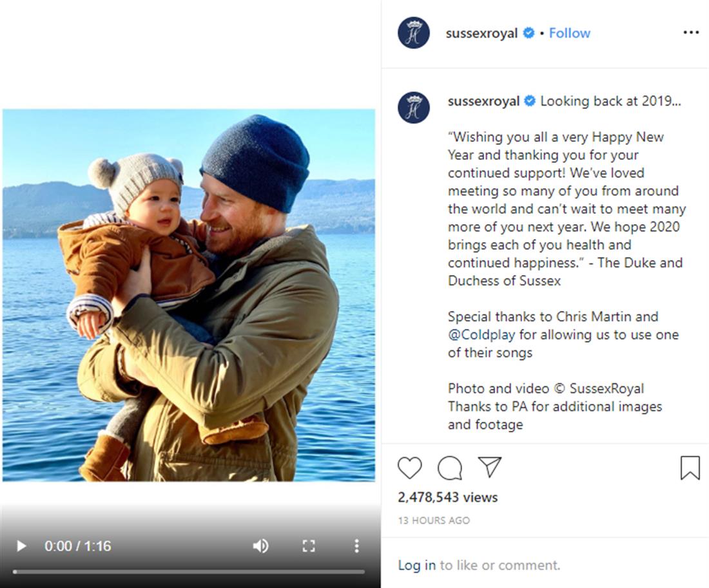Screen dimensions: 709x588
Task: Click the video thumbnail of father and baby
Action: pos(188,295)
